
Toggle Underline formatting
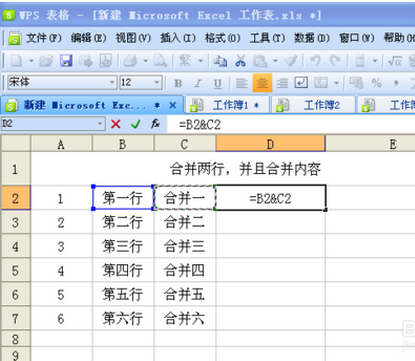(x=218, y=83)
